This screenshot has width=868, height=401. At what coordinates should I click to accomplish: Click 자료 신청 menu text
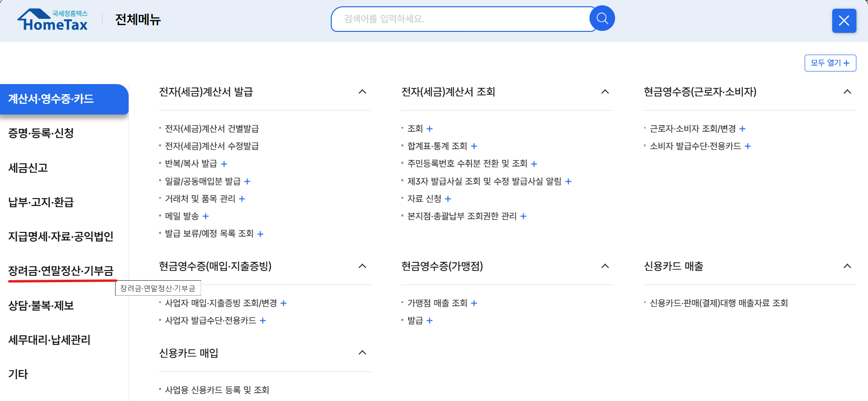[424, 199]
